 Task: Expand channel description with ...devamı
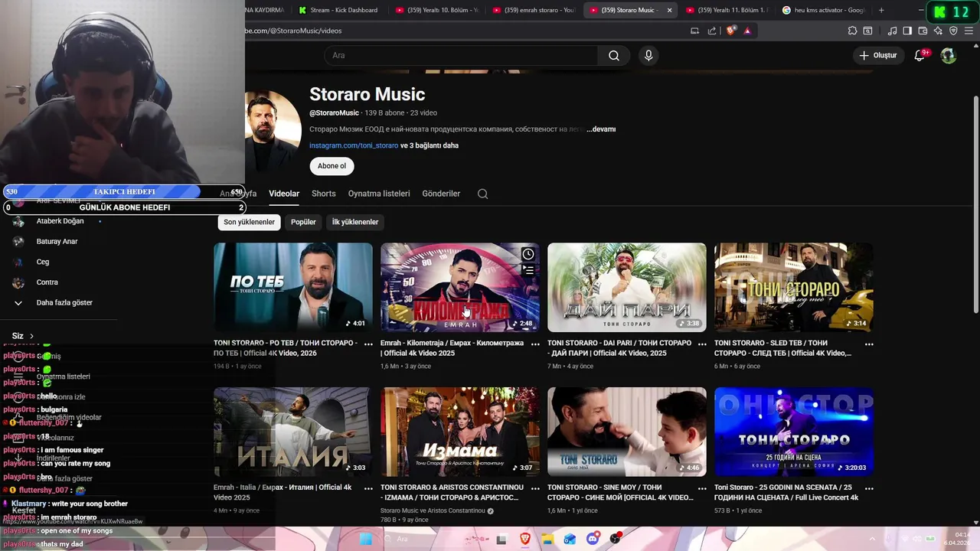click(x=601, y=129)
